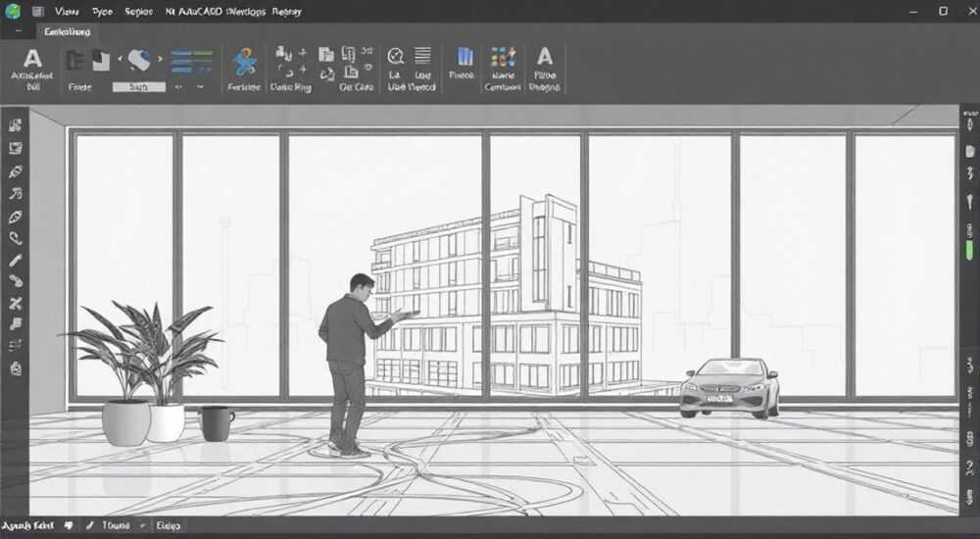Viewport: 980px width, 539px height.
Task: Click the green app logo in the title bar
Action: click(x=13, y=11)
